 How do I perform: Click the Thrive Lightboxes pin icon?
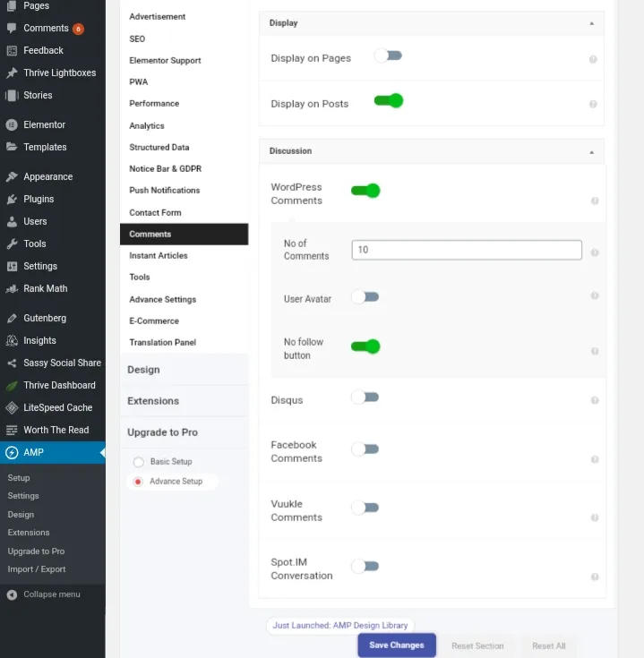[12, 73]
